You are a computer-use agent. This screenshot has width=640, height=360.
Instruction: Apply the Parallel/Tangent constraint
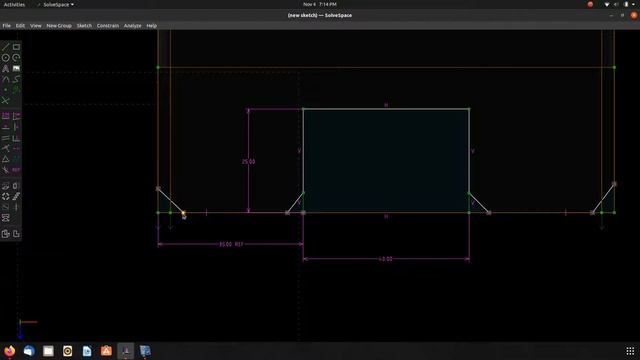pyautogui.click(x=5, y=138)
